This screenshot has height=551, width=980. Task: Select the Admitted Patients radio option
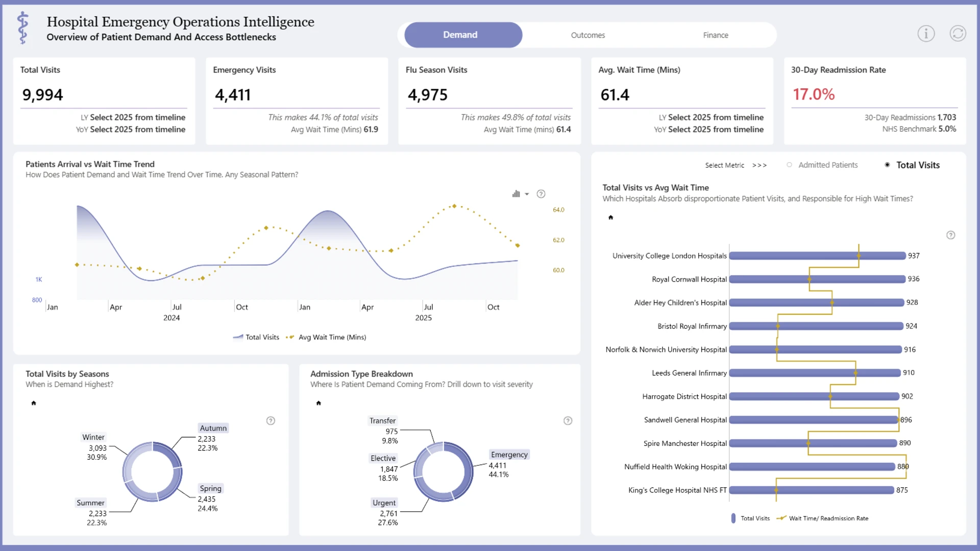coord(822,165)
